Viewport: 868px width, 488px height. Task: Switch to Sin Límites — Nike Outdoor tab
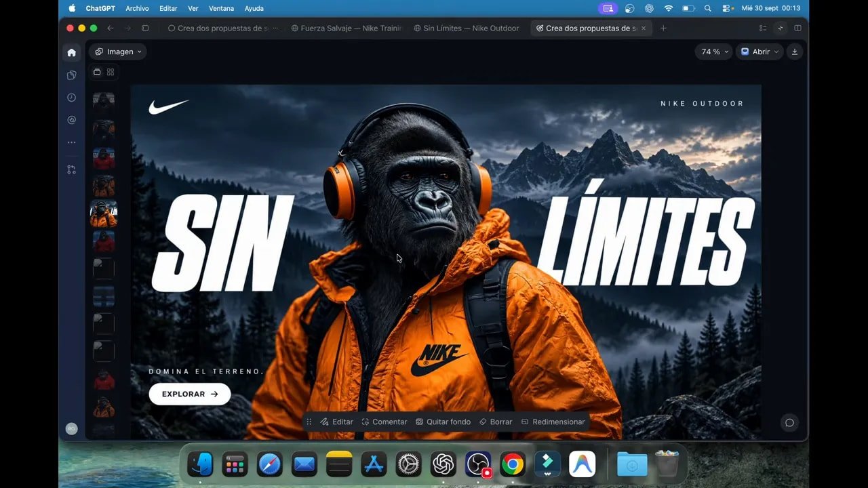tap(465, 28)
